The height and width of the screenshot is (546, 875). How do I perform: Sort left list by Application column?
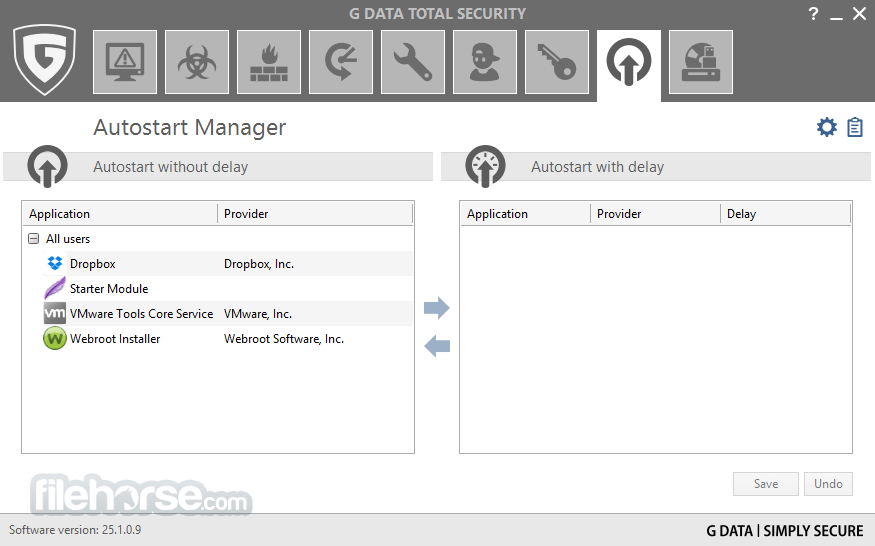point(120,214)
